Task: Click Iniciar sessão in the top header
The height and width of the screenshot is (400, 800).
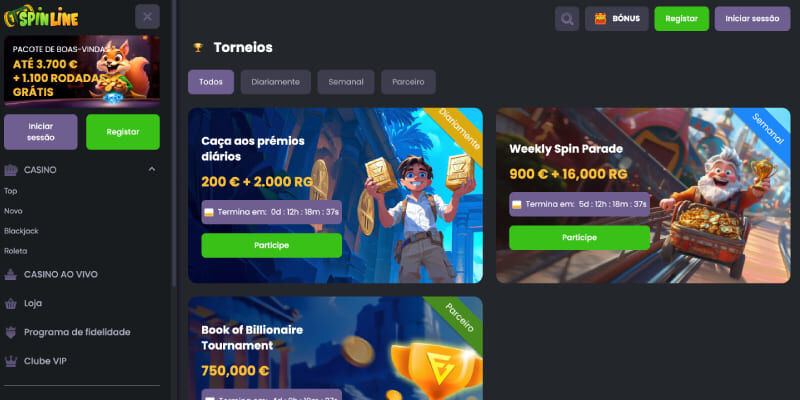Action: [753, 19]
